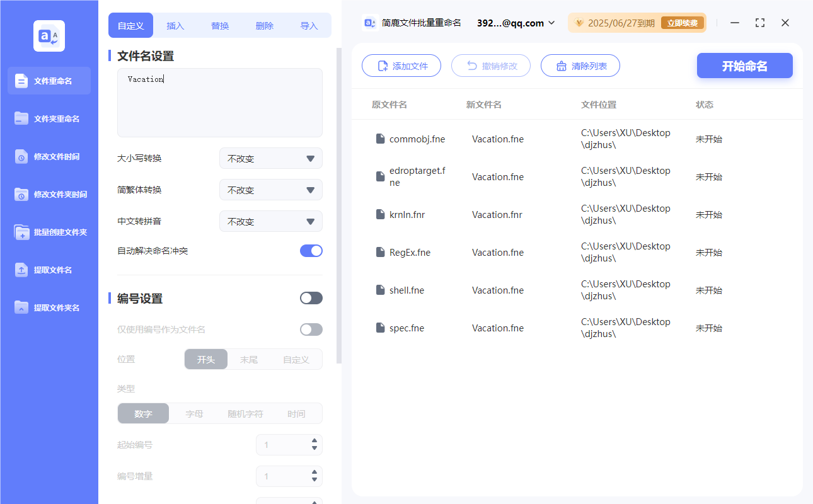Clear the file list with 清空列表

[x=580, y=66]
